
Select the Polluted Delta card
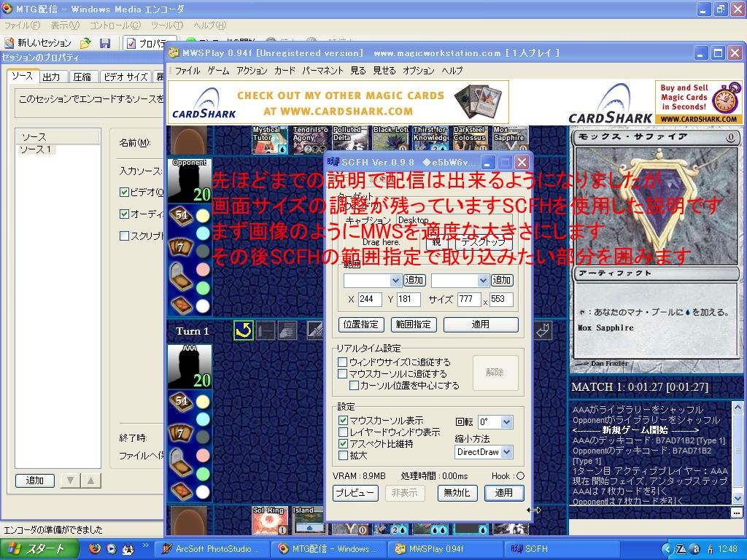tap(351, 140)
